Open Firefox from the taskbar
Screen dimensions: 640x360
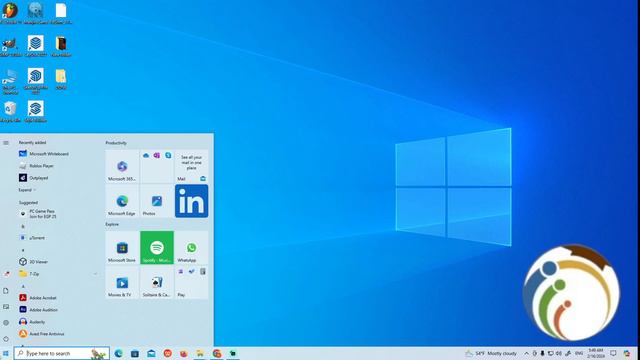(x=184, y=353)
